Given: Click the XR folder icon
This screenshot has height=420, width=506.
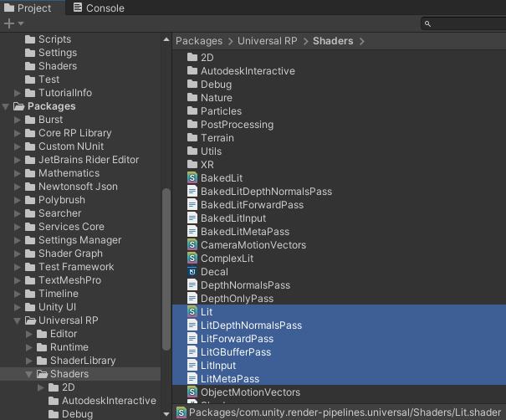Looking at the screenshot, I should click(x=192, y=164).
